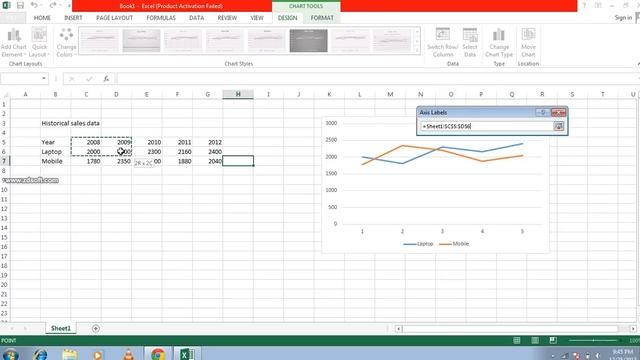The image size is (640, 360).
Task: Click the Select All corner triangle
Action: tap(6, 95)
